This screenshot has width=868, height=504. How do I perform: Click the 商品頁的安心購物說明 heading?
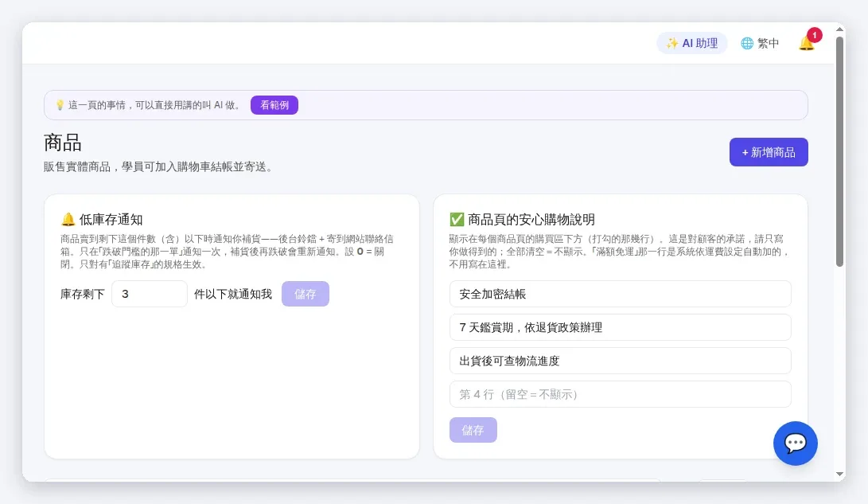pyautogui.click(x=522, y=219)
